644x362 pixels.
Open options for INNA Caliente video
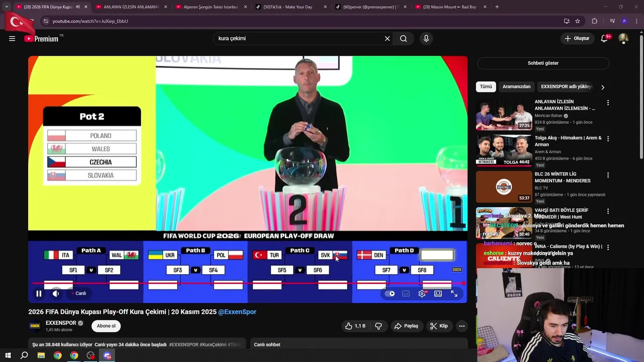pyautogui.click(x=608, y=247)
